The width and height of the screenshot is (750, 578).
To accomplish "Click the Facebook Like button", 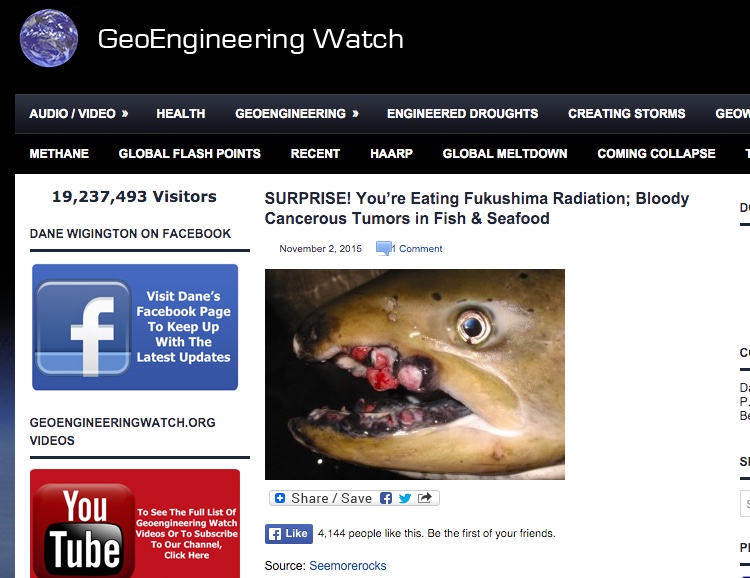I will (289, 534).
